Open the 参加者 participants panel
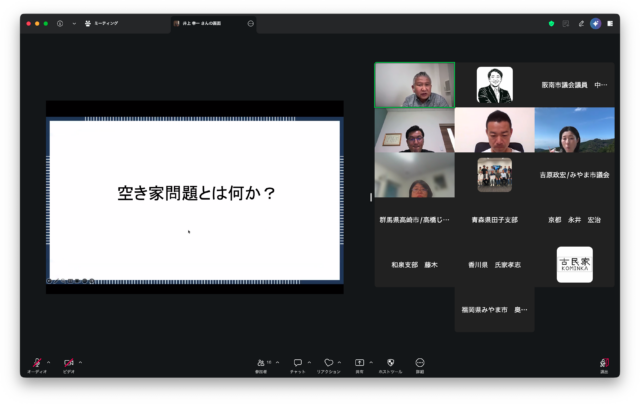This screenshot has height=404, width=640. (x=261, y=363)
